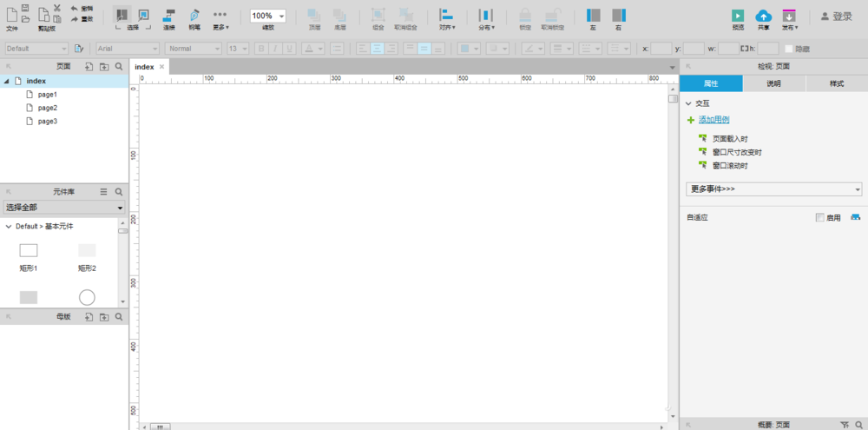Image resolution: width=868 pixels, height=430 pixels.
Task: Toggle bold formatting
Action: click(x=261, y=49)
